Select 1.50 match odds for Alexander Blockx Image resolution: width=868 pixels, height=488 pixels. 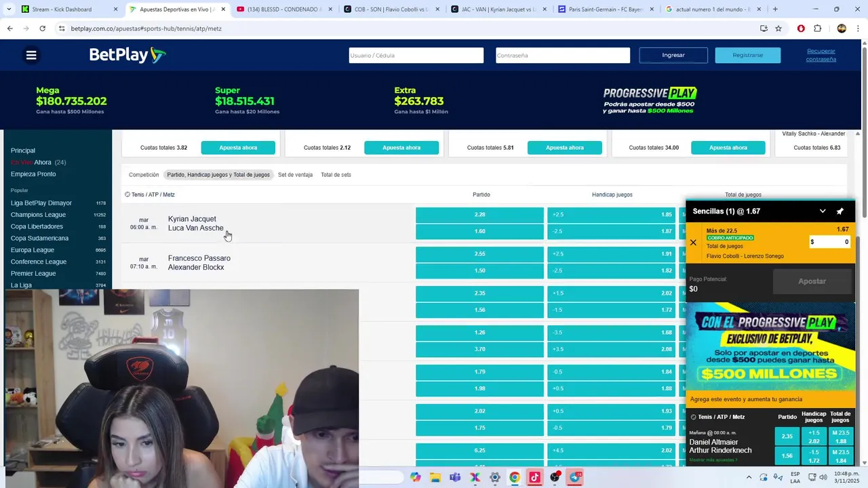(x=479, y=271)
